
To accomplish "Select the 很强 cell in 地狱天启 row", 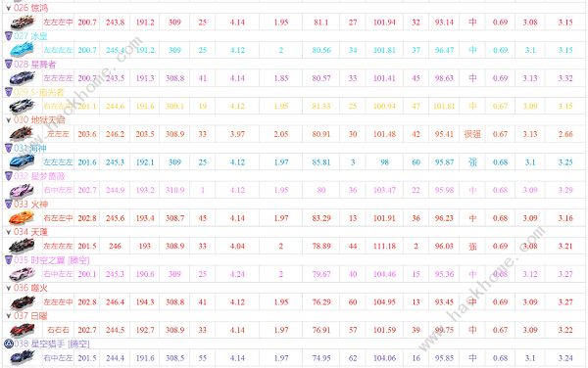I will pyautogui.click(x=472, y=134).
